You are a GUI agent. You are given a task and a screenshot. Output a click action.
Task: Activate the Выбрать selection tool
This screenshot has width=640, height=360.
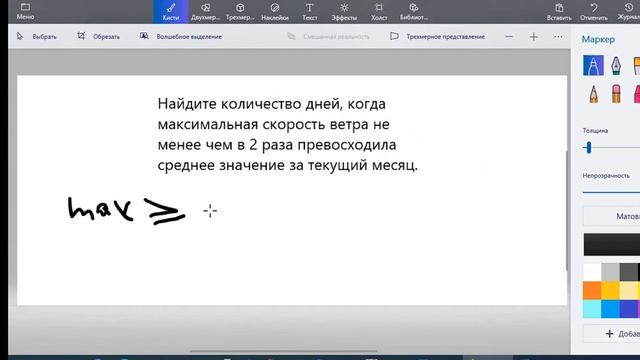click(37, 36)
